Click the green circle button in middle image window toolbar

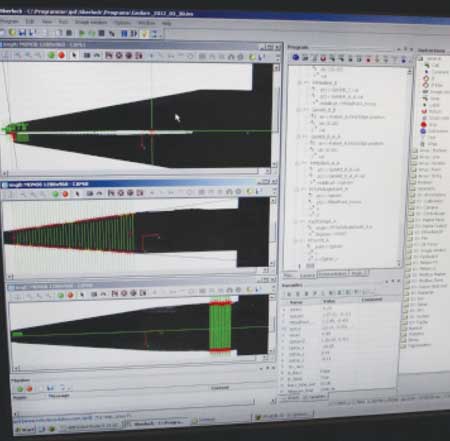pyautogui.click(x=56, y=194)
